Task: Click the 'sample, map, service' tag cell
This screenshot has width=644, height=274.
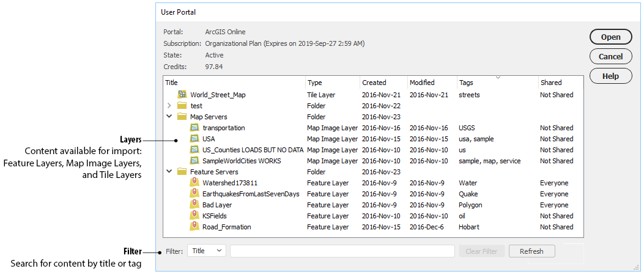Action: coord(489,161)
